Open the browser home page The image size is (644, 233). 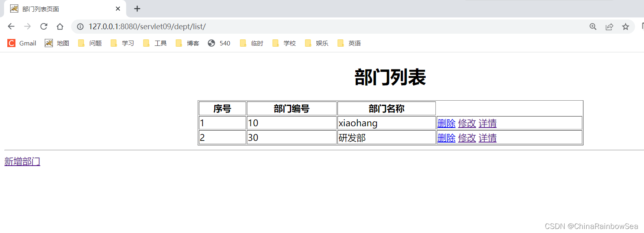coord(60,26)
